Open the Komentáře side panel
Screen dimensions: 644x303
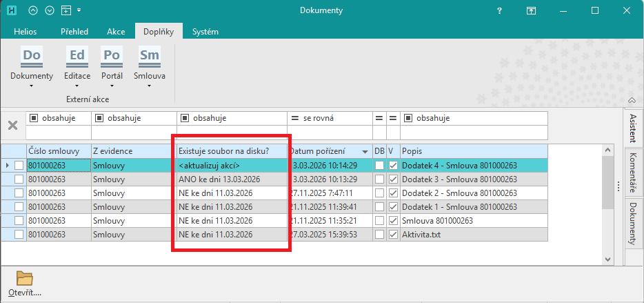coord(632,172)
